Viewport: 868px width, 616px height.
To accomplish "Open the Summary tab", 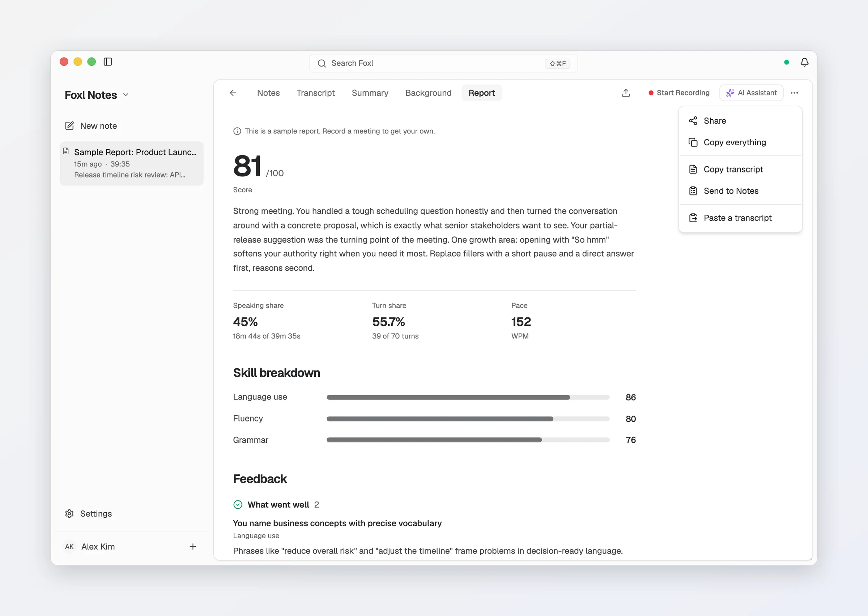I will coord(370,93).
